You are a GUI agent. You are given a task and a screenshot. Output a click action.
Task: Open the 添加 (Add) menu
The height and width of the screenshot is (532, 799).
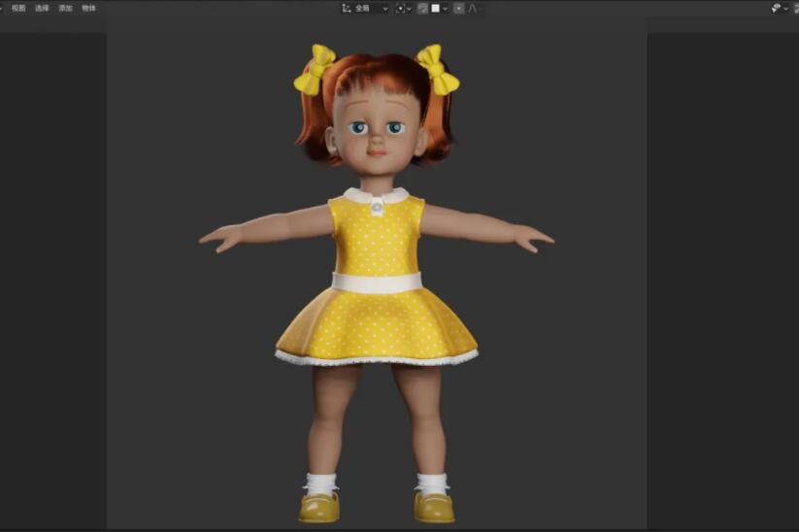pos(65,8)
